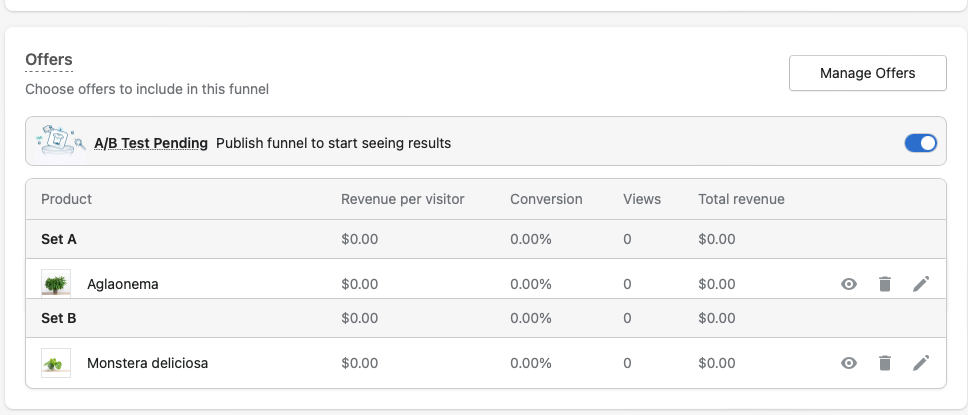
Task: Preview the Monstera deliciosa offer
Action: [849, 363]
